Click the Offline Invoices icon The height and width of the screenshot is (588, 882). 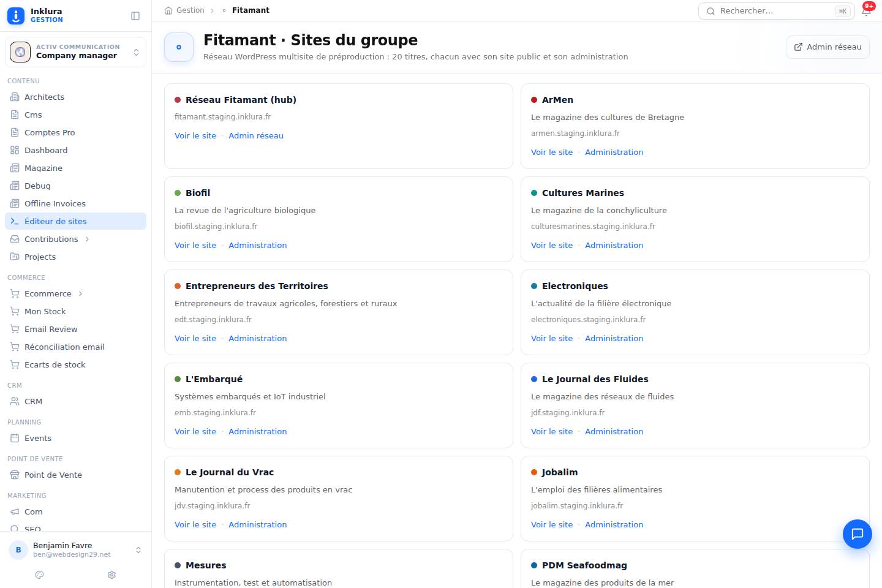coord(15,203)
